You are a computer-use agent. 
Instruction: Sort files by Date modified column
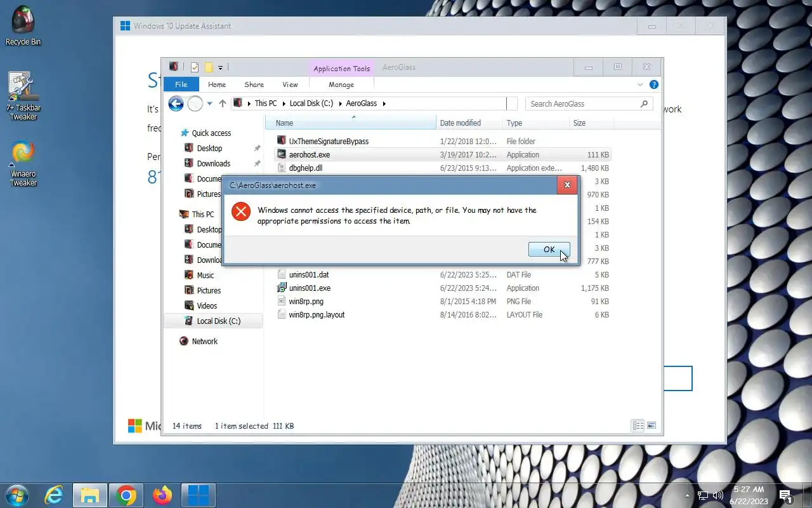click(x=469, y=123)
